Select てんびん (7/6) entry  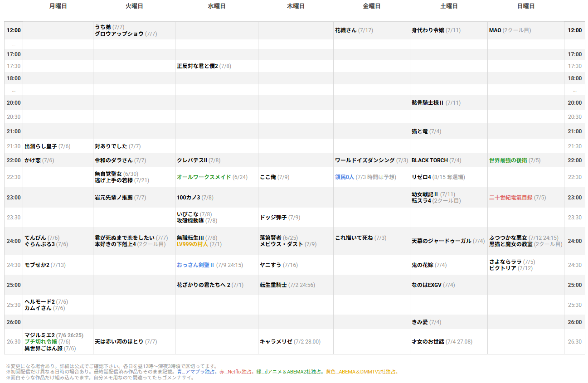tap(42, 238)
